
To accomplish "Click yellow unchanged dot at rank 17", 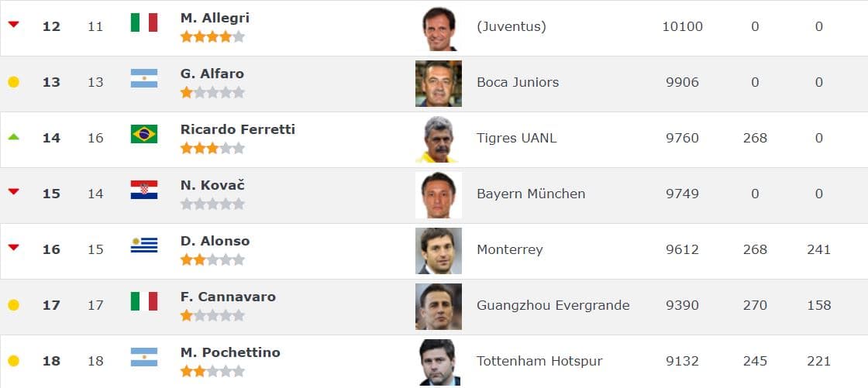I will point(13,305).
